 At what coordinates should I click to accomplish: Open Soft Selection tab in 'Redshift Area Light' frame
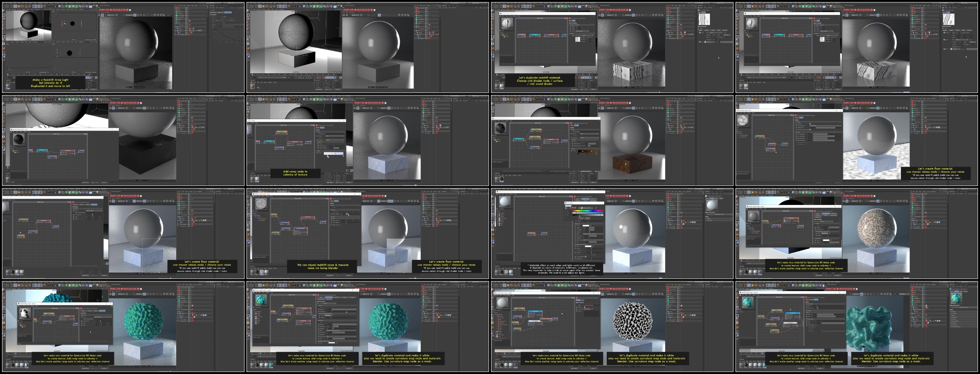[x=228, y=13]
